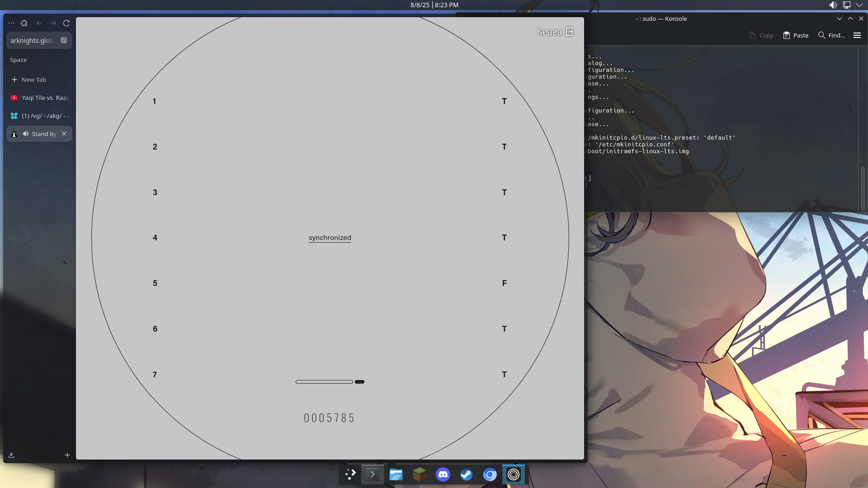
Task: Open a New Tab
Action: coord(39,80)
